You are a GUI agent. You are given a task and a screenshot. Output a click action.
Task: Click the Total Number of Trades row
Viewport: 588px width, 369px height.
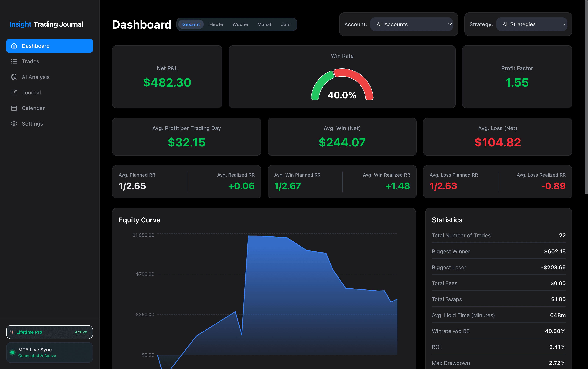(499, 235)
